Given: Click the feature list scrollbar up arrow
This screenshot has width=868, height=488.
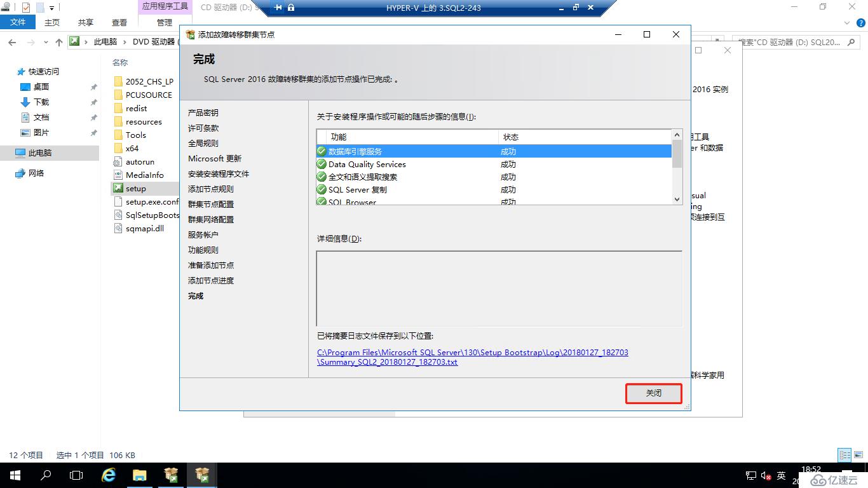Looking at the screenshot, I should (677, 135).
